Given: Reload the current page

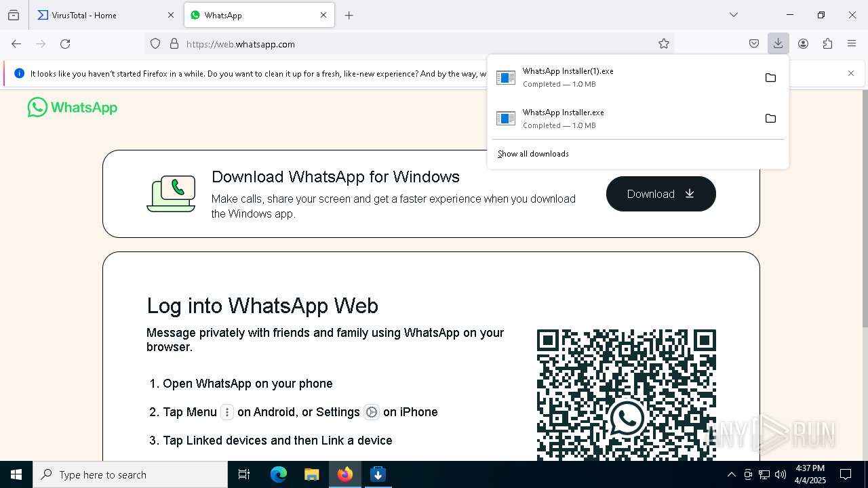Looking at the screenshot, I should point(65,44).
